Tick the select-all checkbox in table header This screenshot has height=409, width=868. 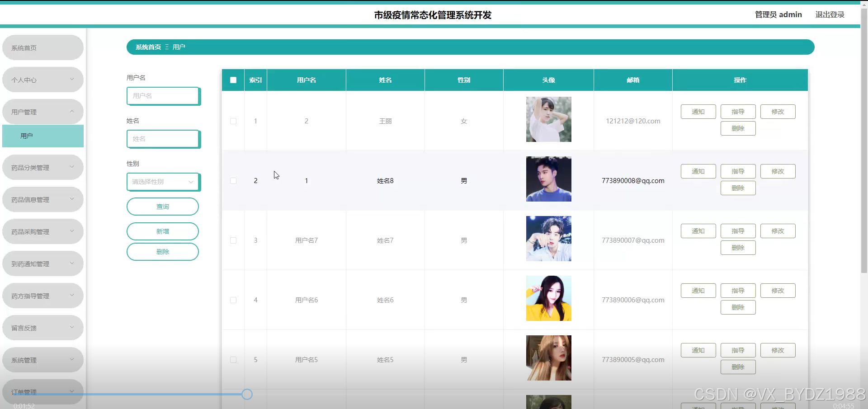point(233,80)
